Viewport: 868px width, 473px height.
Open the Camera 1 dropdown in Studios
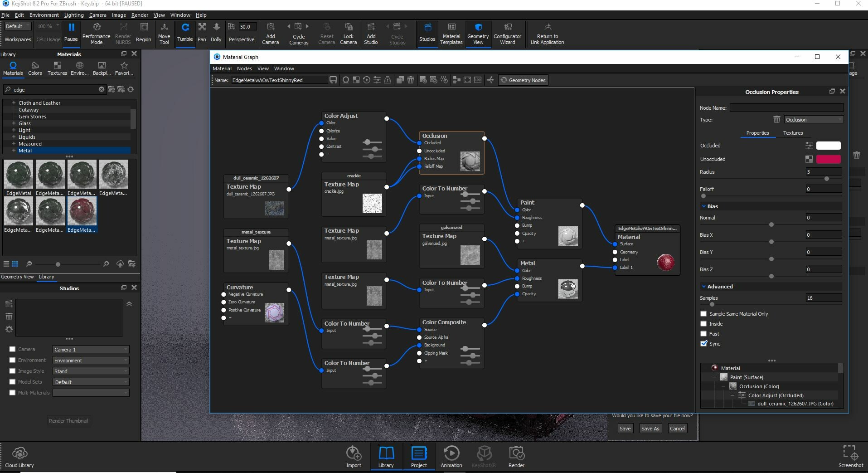pos(90,349)
